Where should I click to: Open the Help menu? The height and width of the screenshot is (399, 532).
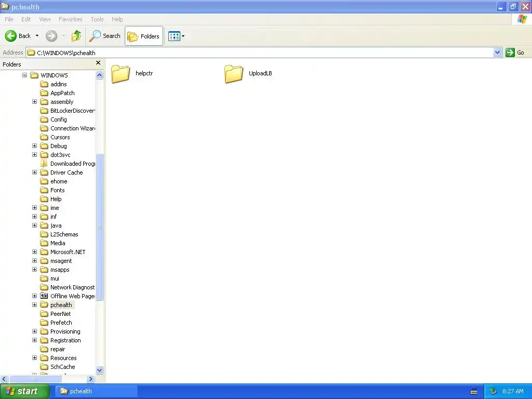[117, 19]
